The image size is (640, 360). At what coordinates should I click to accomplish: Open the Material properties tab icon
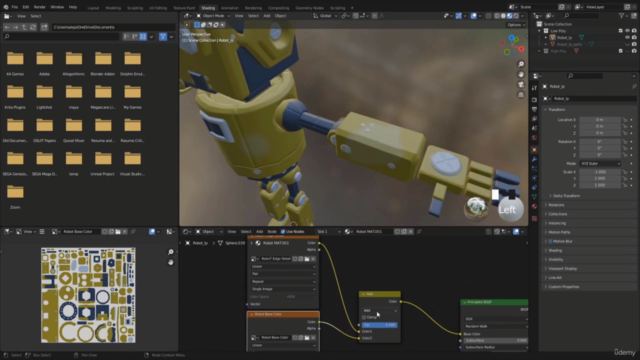534,207
